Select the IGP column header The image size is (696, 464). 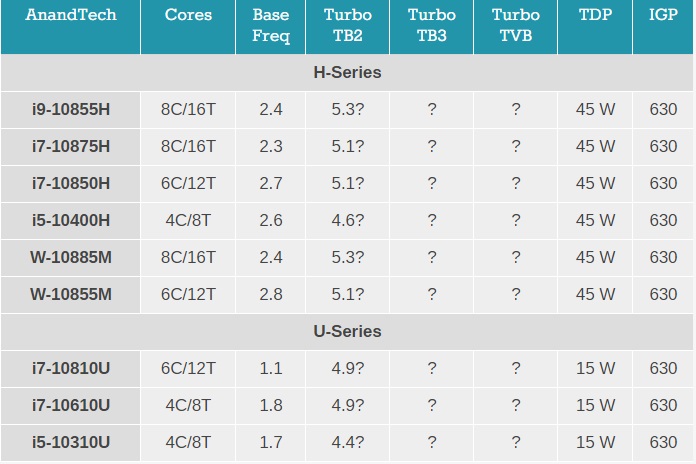(663, 16)
